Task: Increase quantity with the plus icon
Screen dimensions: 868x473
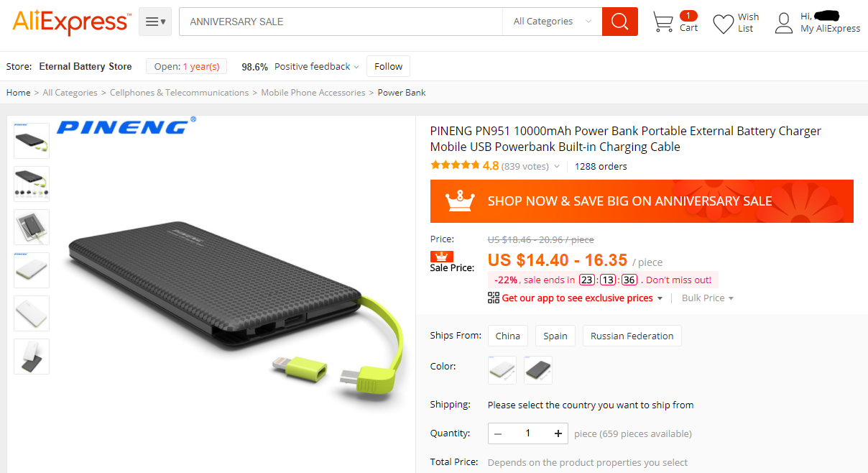Action: click(558, 433)
